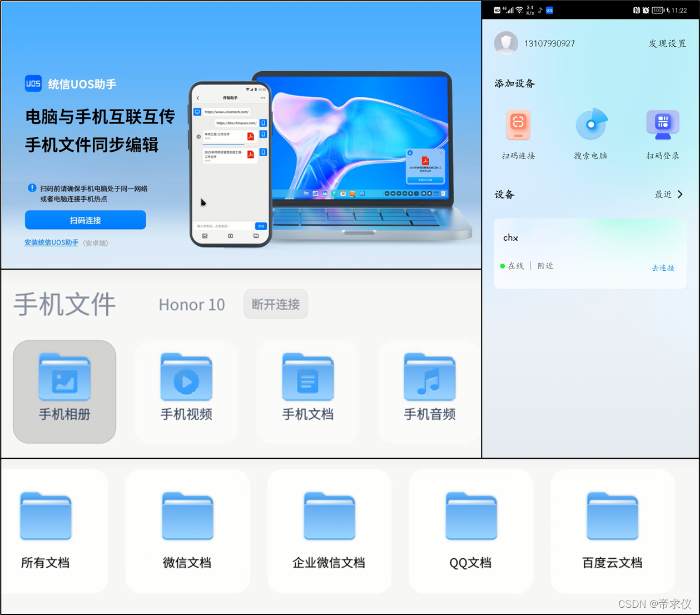Tap the 搜索电脑 radar icon
The width and height of the screenshot is (700, 615).
(591, 124)
